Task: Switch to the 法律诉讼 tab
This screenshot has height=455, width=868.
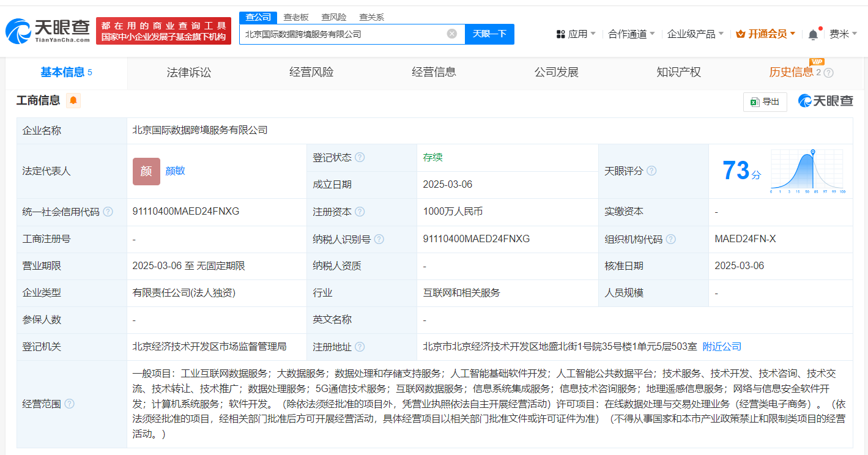Action: coord(189,72)
